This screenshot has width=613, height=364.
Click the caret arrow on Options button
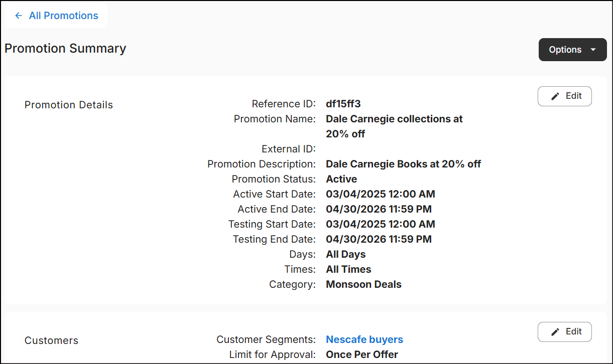593,50
